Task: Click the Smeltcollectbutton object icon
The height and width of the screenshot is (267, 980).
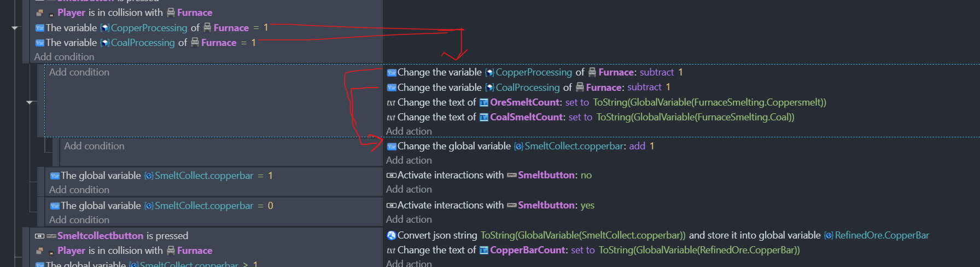Action: pos(51,236)
